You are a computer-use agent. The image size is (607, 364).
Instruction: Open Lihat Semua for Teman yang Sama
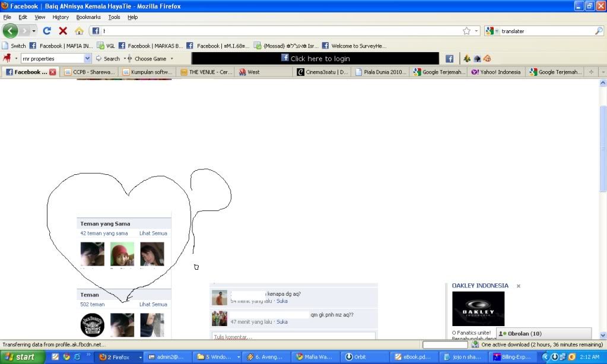click(153, 233)
